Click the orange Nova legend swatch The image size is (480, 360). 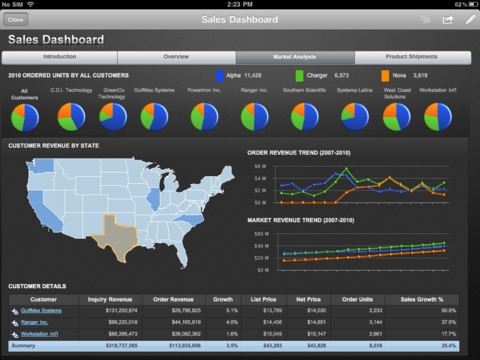click(x=385, y=76)
